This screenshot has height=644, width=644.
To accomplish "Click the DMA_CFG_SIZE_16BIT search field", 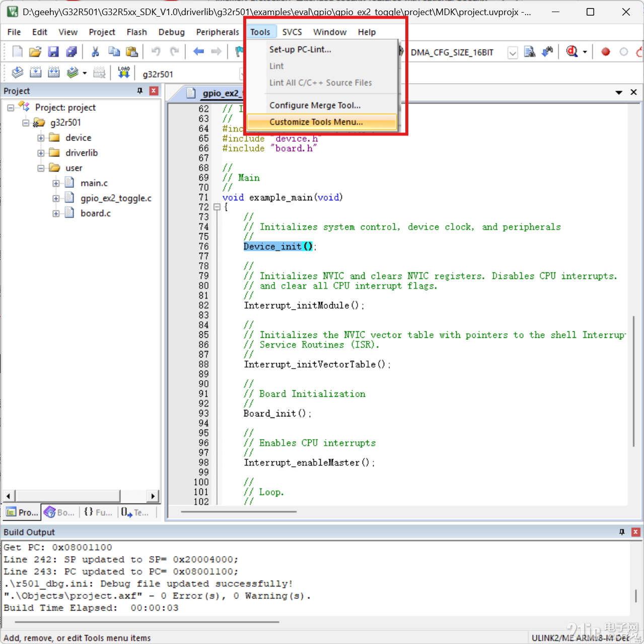I will click(453, 52).
